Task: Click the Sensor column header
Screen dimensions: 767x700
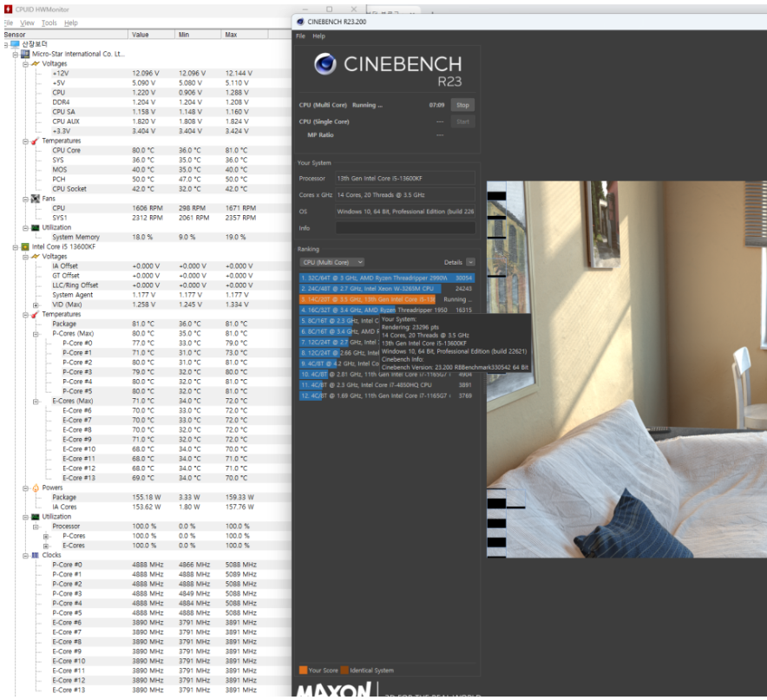Action: point(66,35)
